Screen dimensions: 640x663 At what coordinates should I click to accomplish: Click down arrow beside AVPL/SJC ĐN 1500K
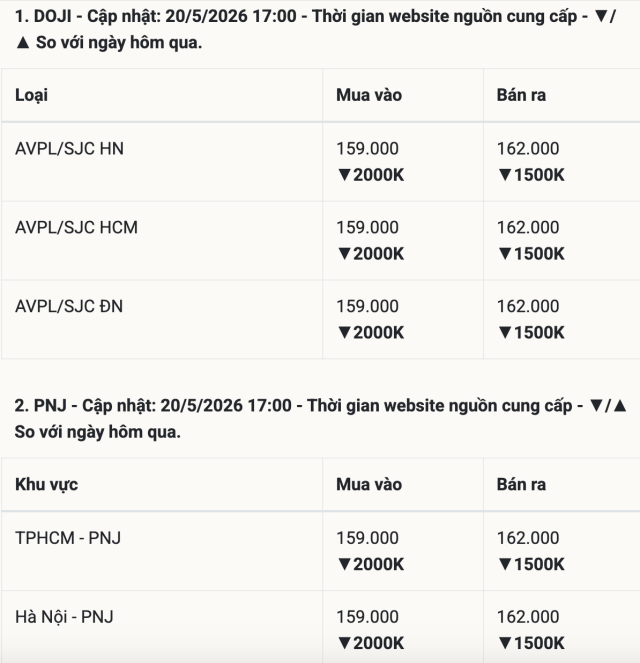tap(505, 332)
